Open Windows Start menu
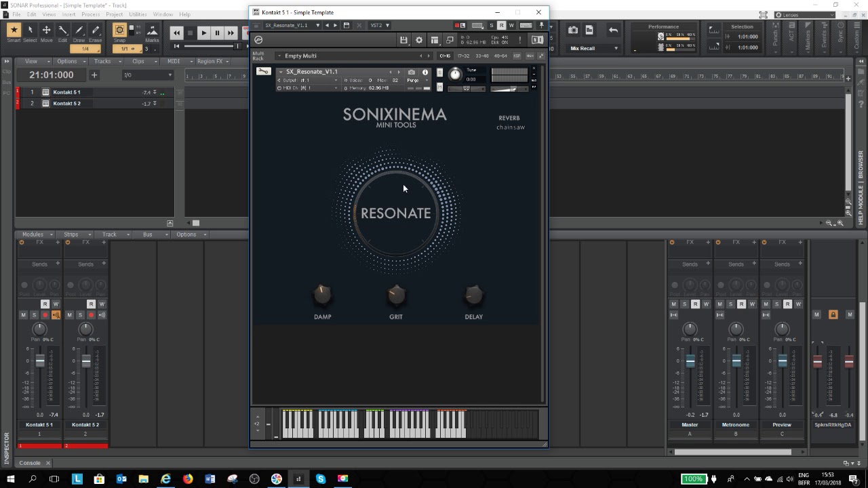868x488 pixels. pos(10,479)
